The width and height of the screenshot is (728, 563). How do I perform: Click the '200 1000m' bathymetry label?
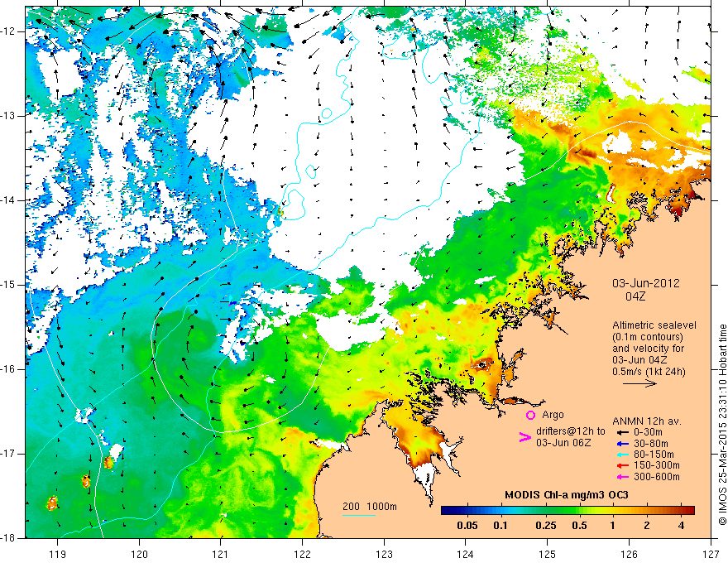(x=370, y=507)
